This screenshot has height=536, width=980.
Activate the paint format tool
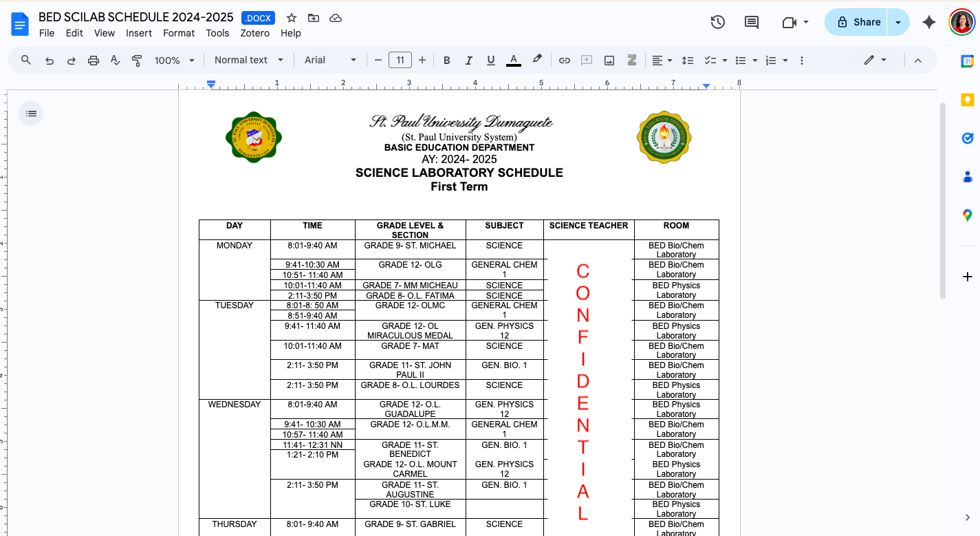(137, 61)
